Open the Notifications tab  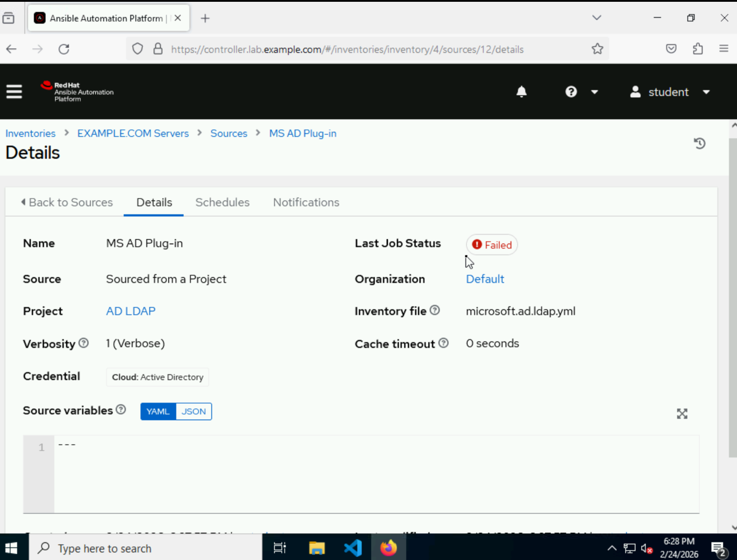tap(306, 202)
